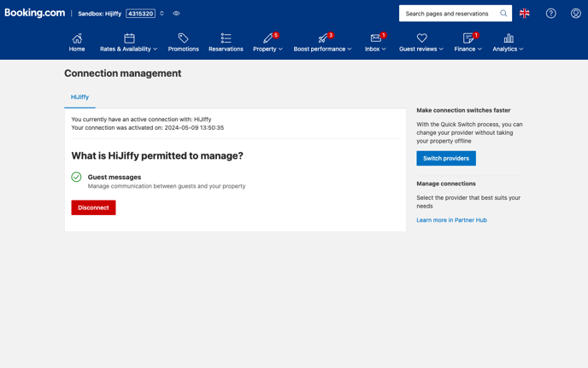Select the HiJiffy tab
This screenshot has height=368, width=588.
79,97
